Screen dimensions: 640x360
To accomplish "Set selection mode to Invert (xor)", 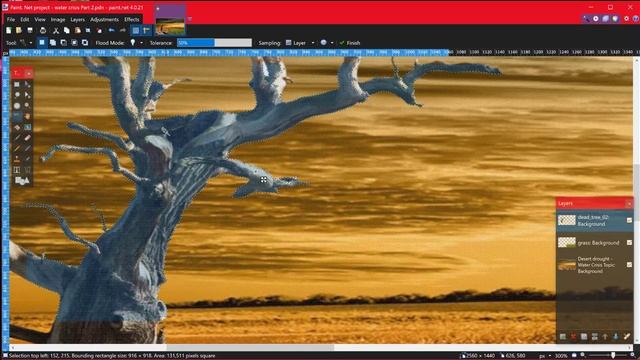I will pyautogui.click(x=84, y=42).
